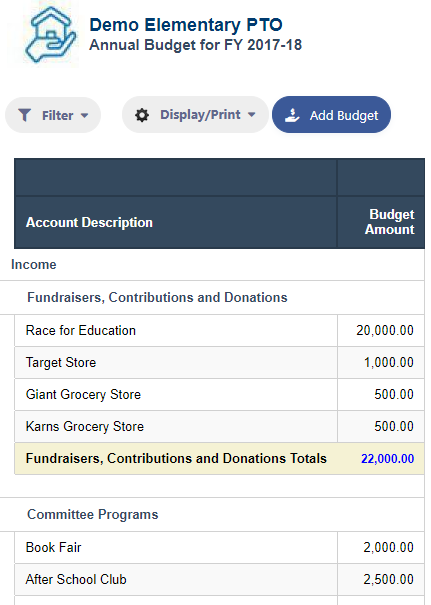Screen dimensions: 431x605
Task: Select the Account Description column header
Action: (175, 222)
